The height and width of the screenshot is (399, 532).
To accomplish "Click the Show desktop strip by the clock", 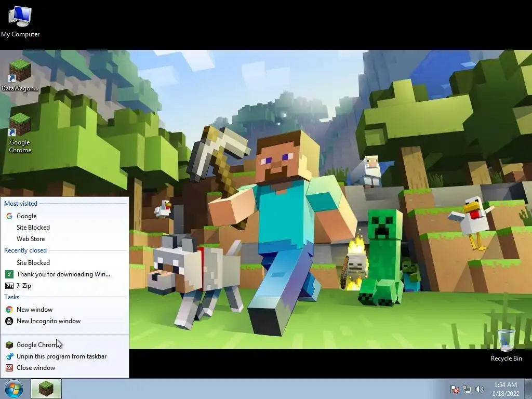I will [x=528, y=389].
